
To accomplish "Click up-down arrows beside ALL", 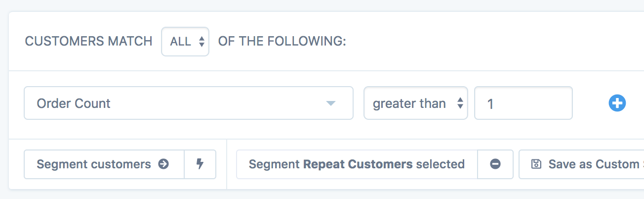I will 201,42.
